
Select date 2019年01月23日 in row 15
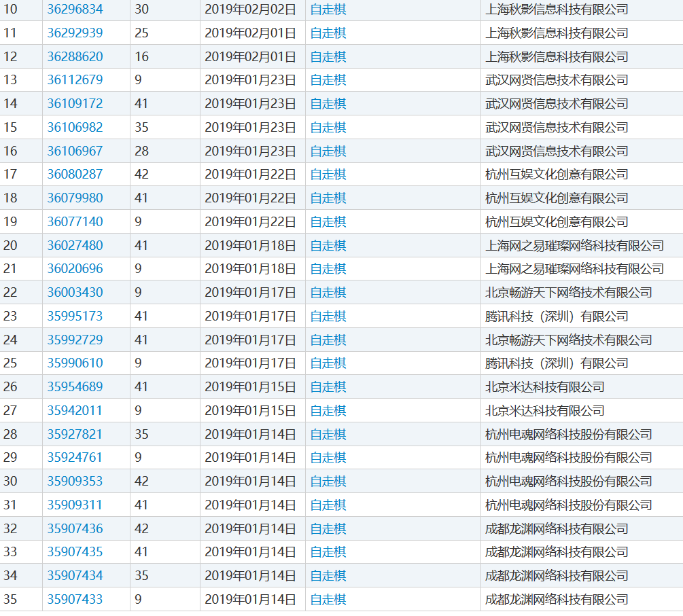point(251,127)
